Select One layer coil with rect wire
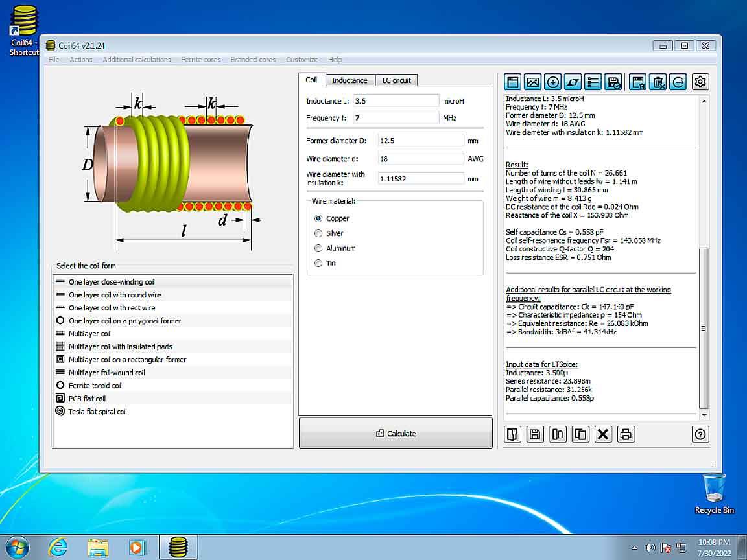The height and width of the screenshot is (560, 747). point(172,308)
